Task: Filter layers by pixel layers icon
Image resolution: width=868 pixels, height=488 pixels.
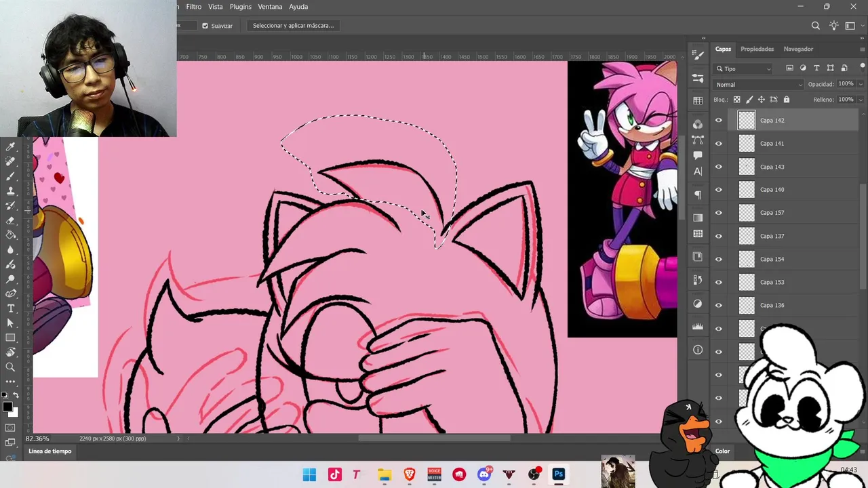Action: click(789, 68)
